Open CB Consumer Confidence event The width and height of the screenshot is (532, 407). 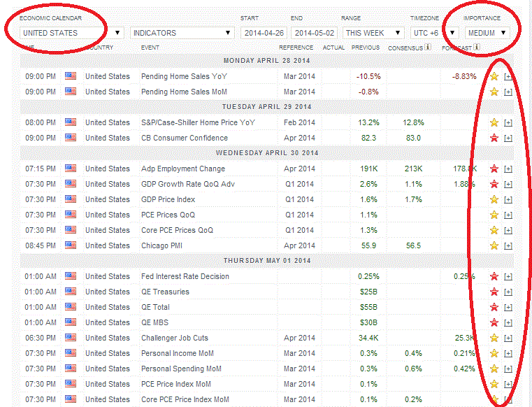(185, 138)
